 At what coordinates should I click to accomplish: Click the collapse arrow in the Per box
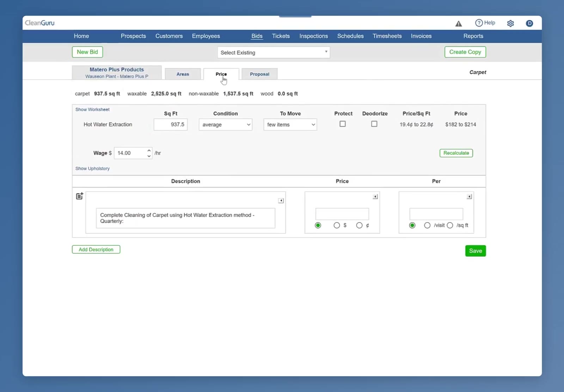(x=469, y=197)
